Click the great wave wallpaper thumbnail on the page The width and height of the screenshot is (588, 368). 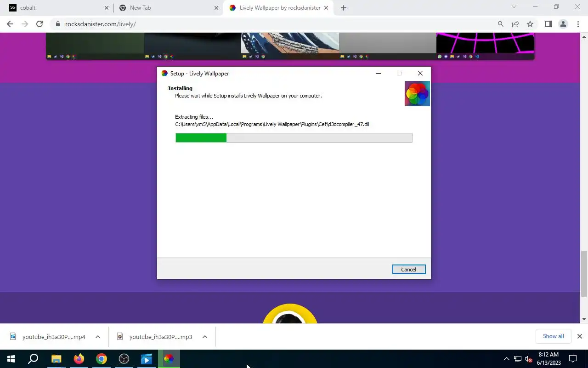pyautogui.click(x=290, y=46)
